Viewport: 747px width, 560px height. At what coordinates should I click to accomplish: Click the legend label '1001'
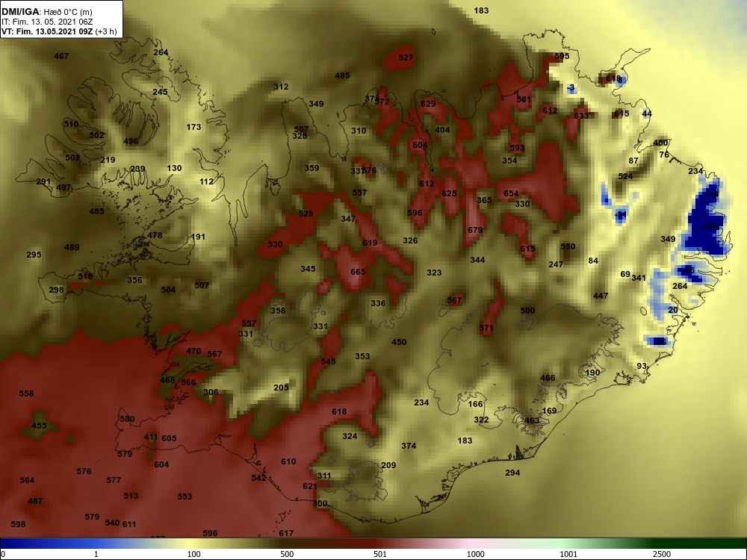(568, 554)
